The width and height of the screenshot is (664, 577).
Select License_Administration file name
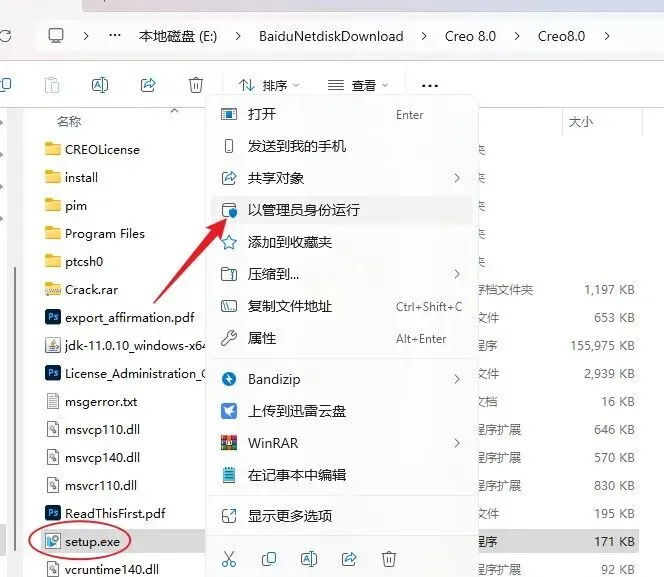pyautogui.click(x=135, y=373)
